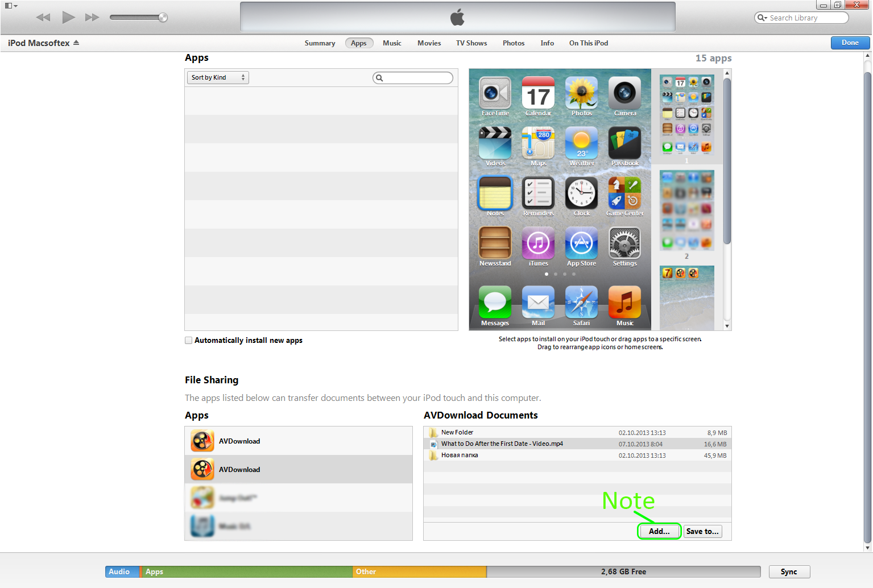Select the New Folder document row
The image size is (873, 588).
click(x=577, y=433)
